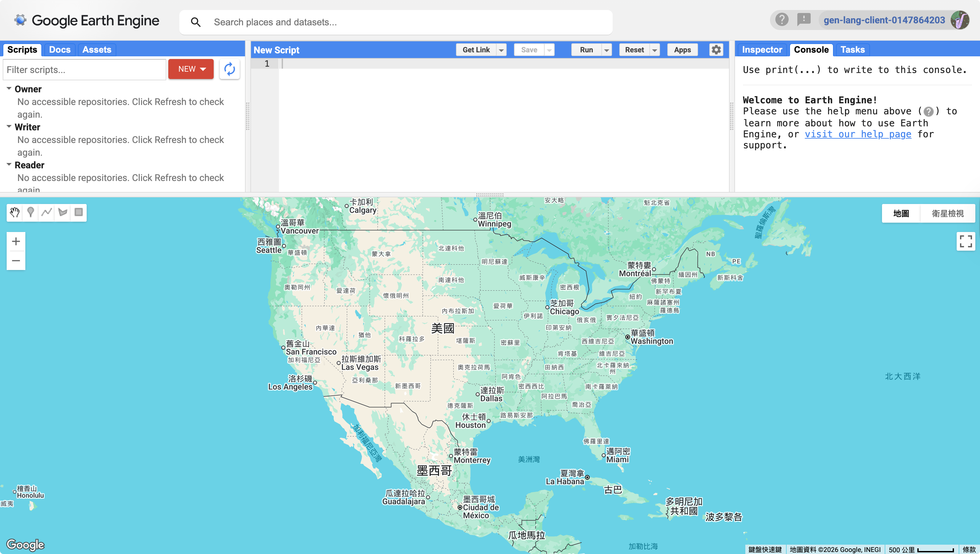Click the 鍵盤快速鍵 keyboard shortcuts link
Image resolution: width=980 pixels, height=554 pixels.
pyautogui.click(x=765, y=549)
